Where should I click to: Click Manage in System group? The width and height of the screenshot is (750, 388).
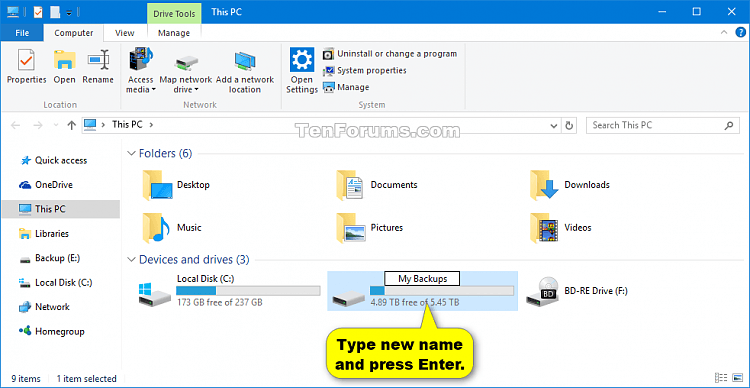[346, 88]
